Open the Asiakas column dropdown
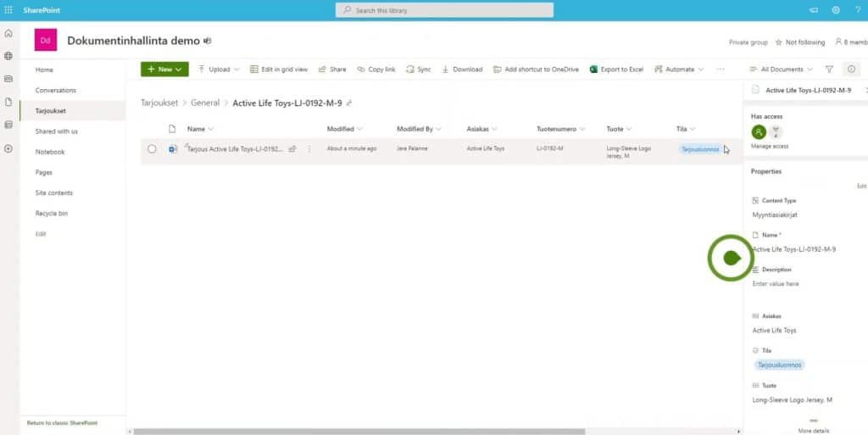This screenshot has height=435, width=868. pyautogui.click(x=481, y=129)
